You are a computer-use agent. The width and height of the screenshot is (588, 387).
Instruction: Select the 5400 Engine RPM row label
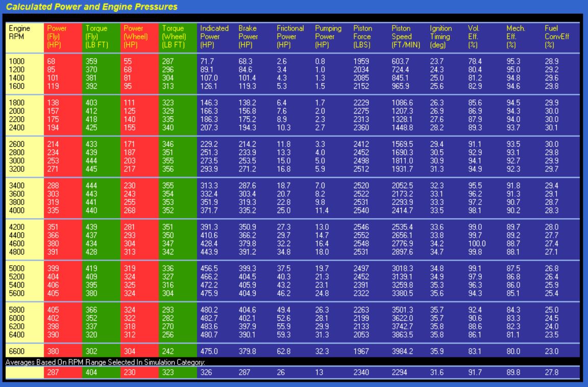16,285
